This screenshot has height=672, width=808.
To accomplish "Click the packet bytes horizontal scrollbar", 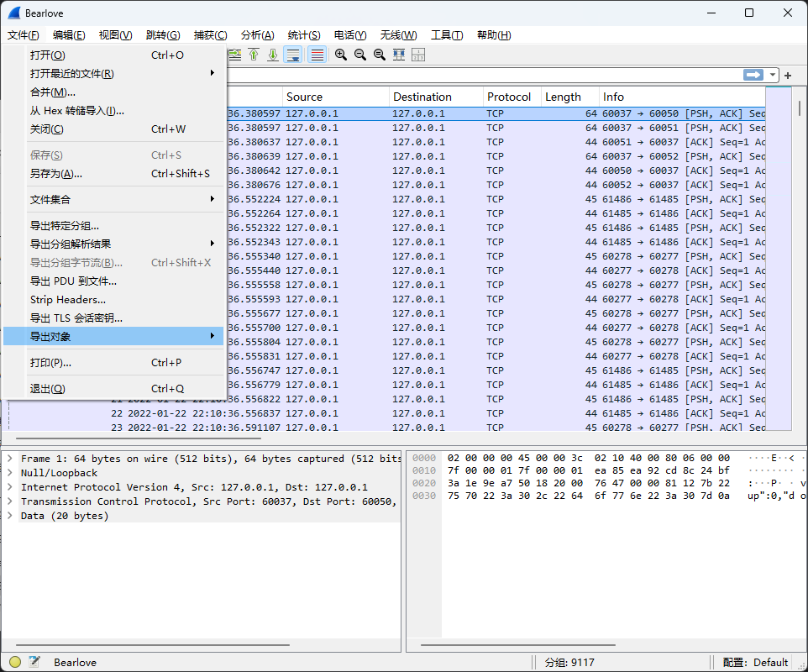I will pyautogui.click(x=518, y=644).
